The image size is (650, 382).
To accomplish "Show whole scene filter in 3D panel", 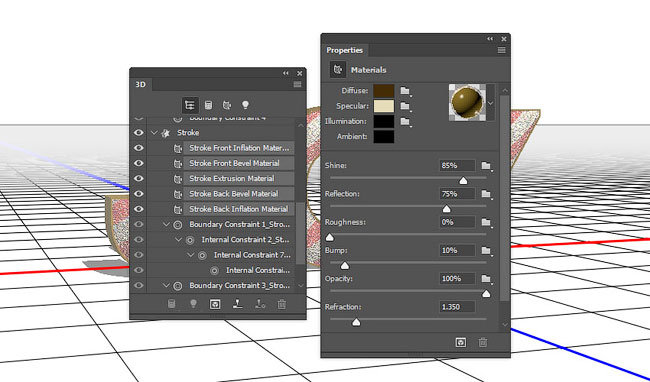I will pos(190,105).
